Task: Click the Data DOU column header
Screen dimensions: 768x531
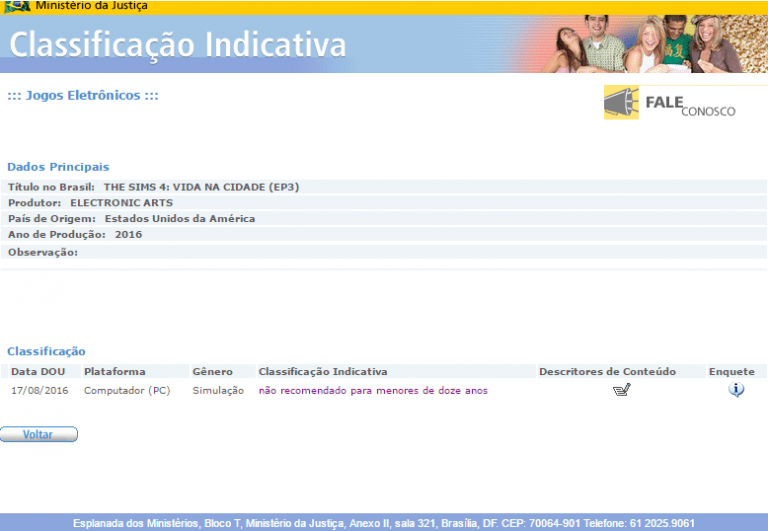Action: (x=38, y=372)
